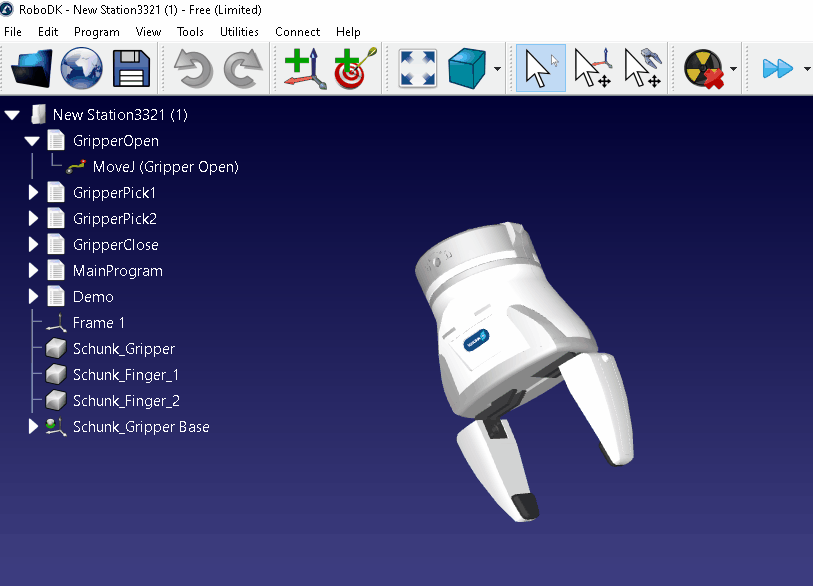Screen dimensions: 813x586
Task: Select isometric view cube icon
Action: (467, 68)
